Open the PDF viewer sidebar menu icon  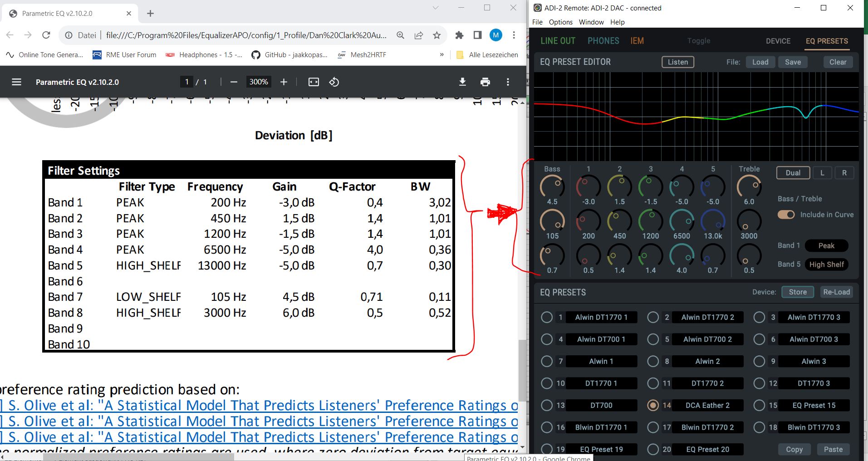pyautogui.click(x=16, y=82)
